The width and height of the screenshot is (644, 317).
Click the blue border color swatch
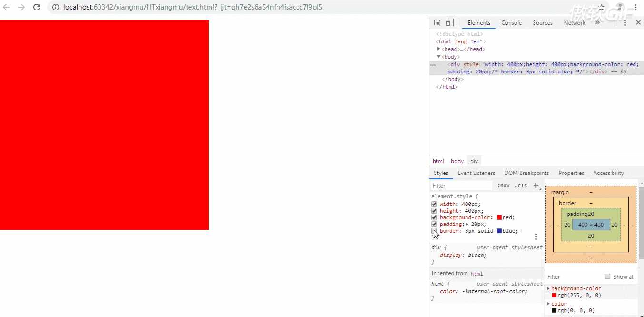[x=499, y=231]
